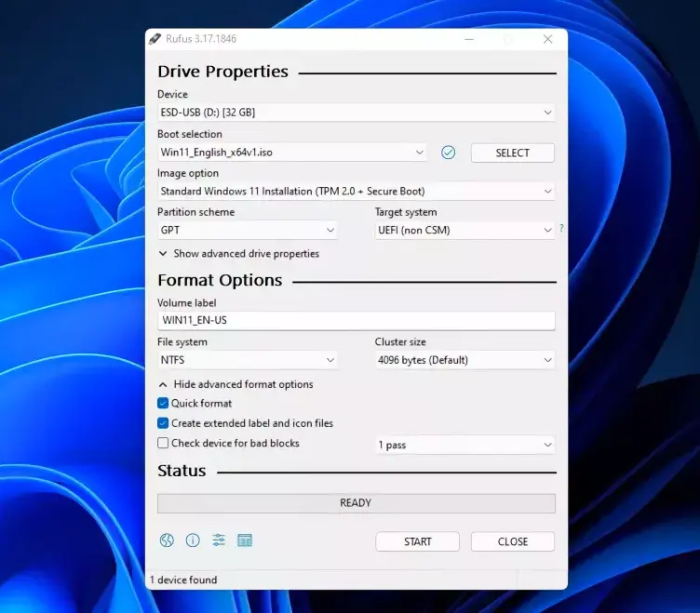Click the target system help question mark
700x613 pixels.
pyautogui.click(x=561, y=229)
